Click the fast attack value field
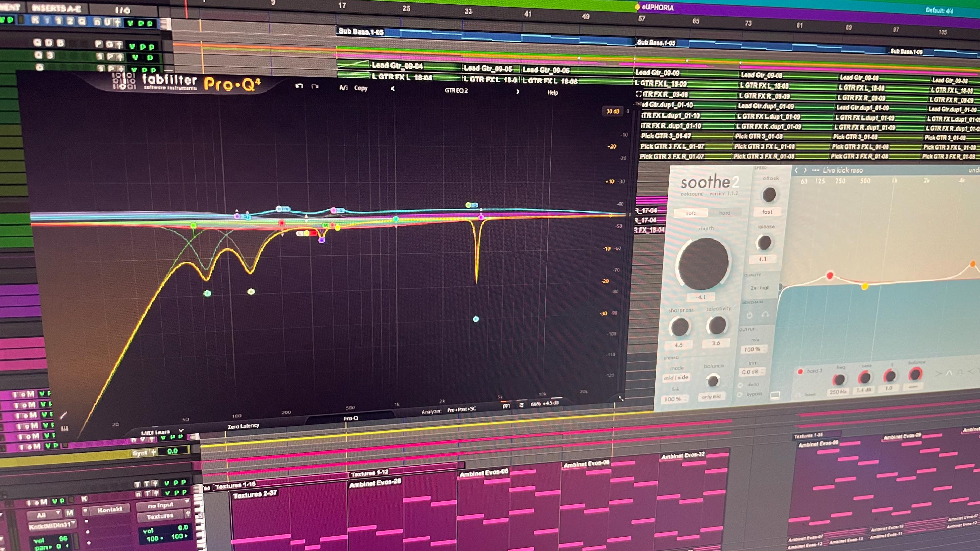This screenshot has width=980, height=551. (767, 212)
